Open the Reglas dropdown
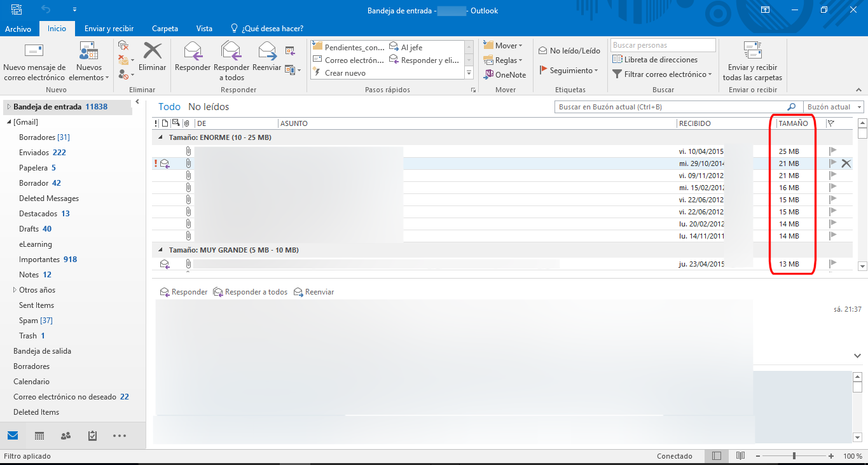This screenshot has height=465, width=868. pyautogui.click(x=502, y=60)
